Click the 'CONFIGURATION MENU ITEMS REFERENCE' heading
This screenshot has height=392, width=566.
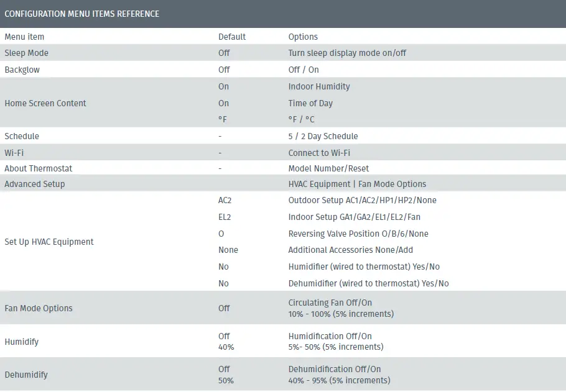[81, 14]
